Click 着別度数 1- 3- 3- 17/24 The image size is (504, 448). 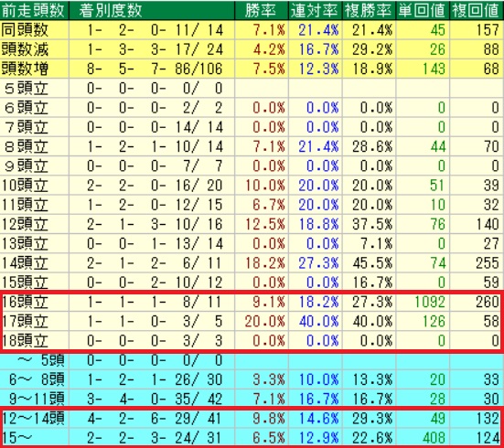[x=155, y=49]
